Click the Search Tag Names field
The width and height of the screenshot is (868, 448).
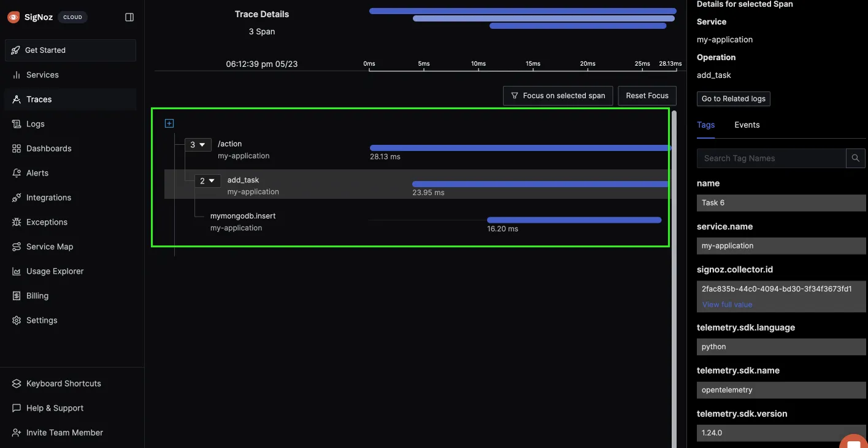pyautogui.click(x=771, y=158)
